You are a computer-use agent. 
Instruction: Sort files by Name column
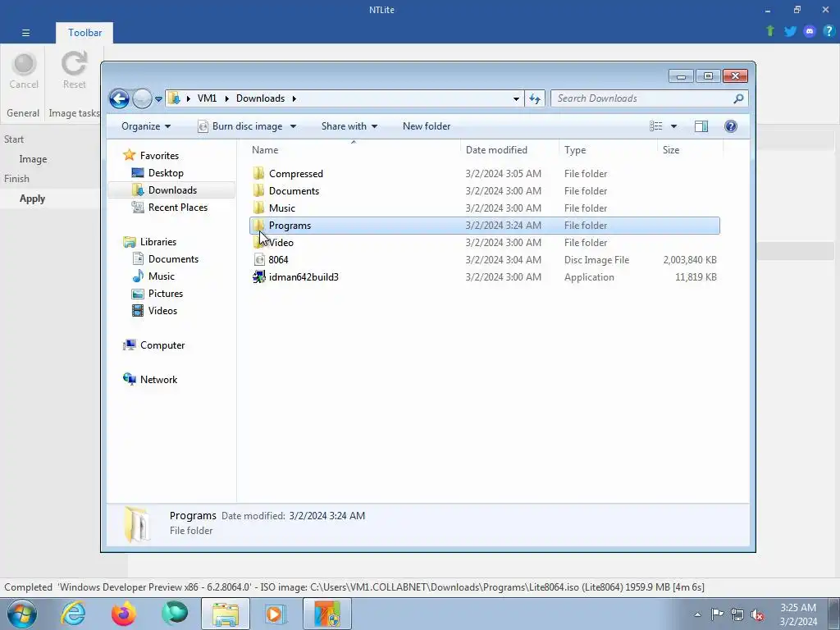[354, 150]
